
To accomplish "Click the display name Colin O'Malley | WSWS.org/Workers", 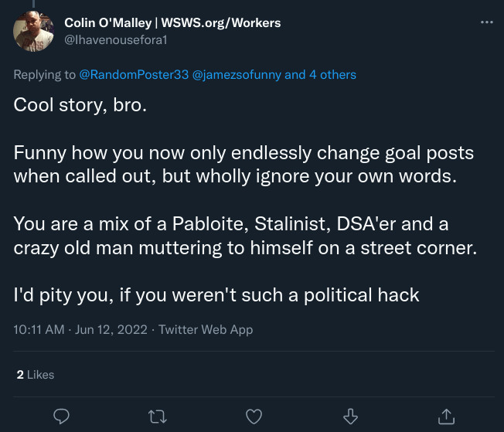I will point(172,22).
